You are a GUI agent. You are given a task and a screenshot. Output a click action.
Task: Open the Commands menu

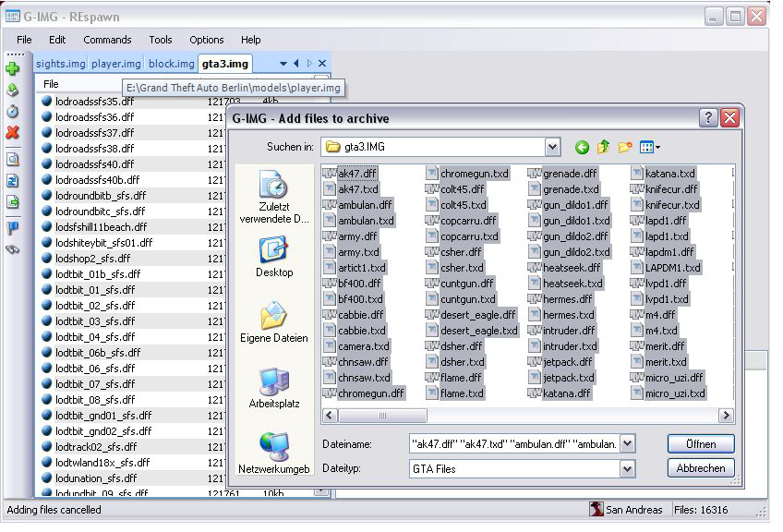click(107, 40)
